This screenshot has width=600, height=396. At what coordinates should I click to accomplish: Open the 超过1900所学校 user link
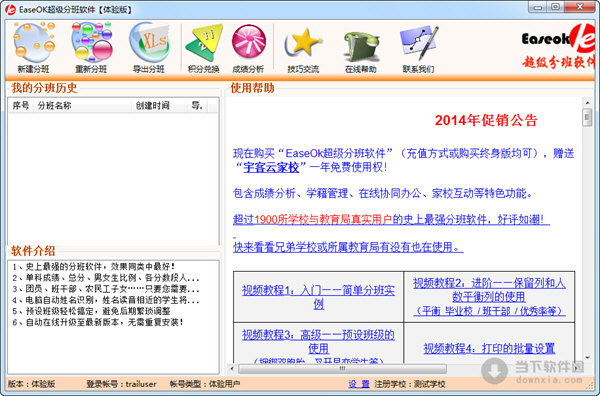click(391, 219)
